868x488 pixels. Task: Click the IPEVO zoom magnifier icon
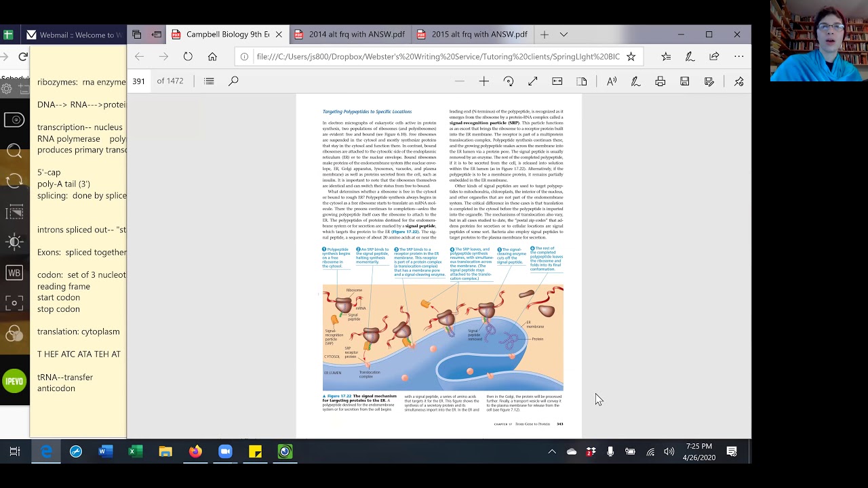click(14, 151)
